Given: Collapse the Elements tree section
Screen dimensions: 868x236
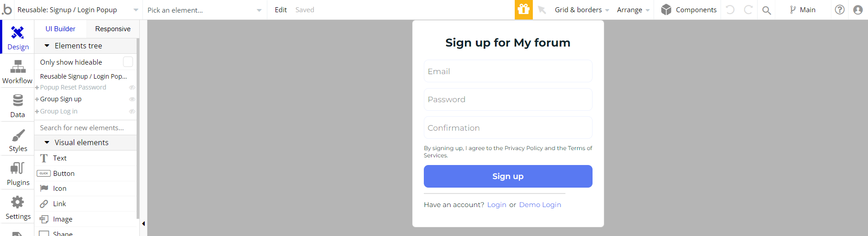Looking at the screenshot, I should (47, 46).
